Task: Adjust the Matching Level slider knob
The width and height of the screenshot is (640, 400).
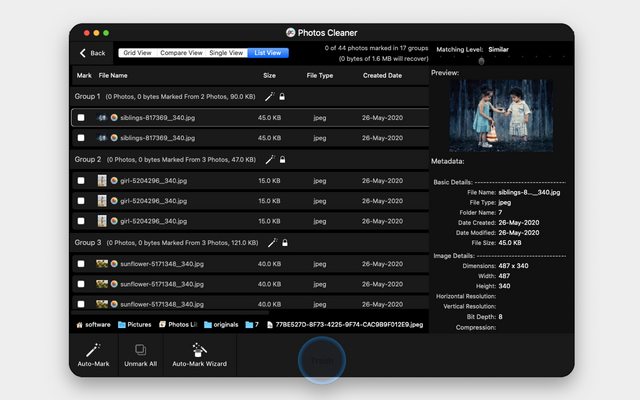Action: pyautogui.click(x=481, y=61)
